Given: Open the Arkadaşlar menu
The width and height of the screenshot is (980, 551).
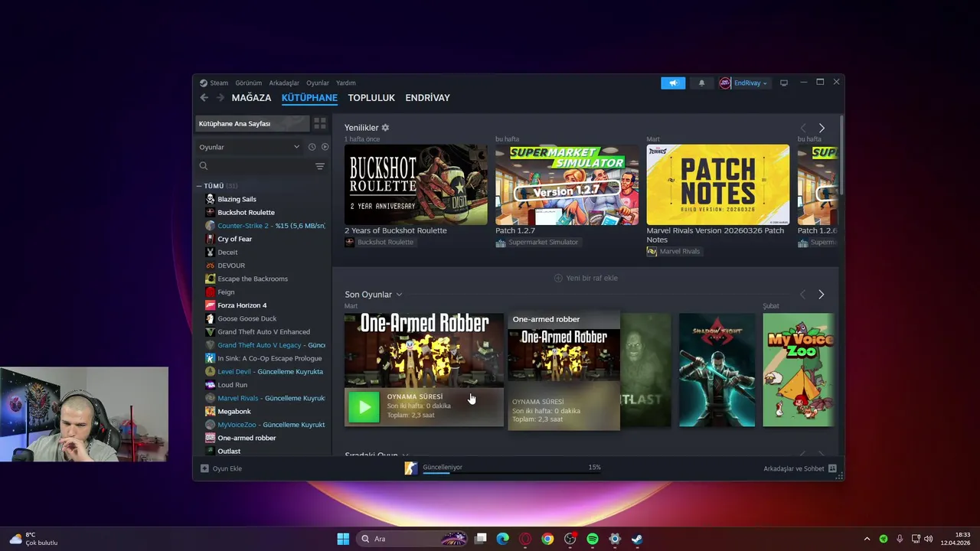Looking at the screenshot, I should coord(284,83).
